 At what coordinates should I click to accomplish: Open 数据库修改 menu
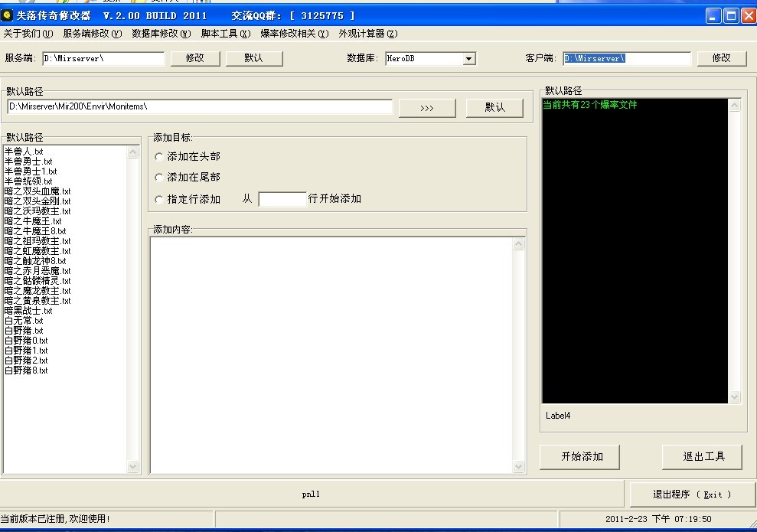[161, 34]
